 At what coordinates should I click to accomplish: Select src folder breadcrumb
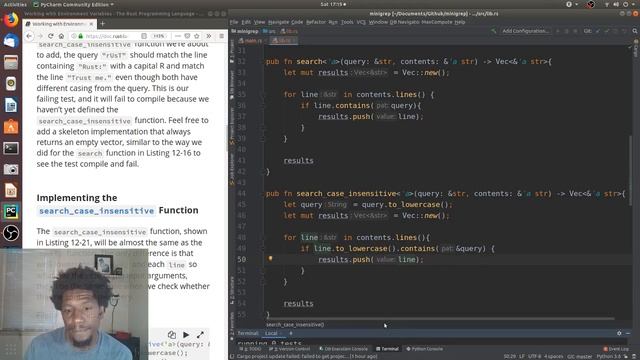269,31
